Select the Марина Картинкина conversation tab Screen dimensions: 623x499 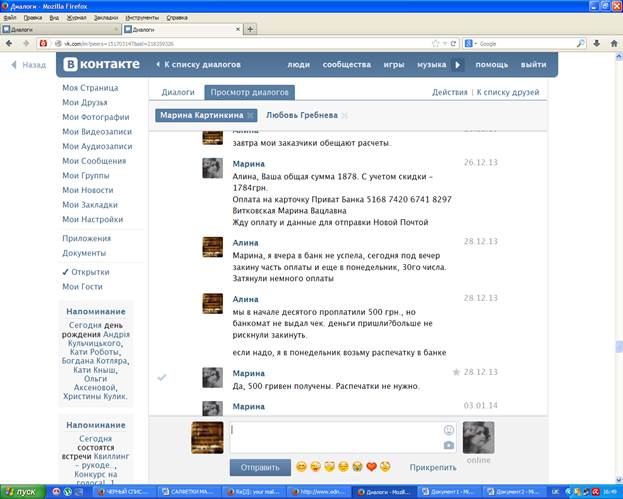pos(206,116)
